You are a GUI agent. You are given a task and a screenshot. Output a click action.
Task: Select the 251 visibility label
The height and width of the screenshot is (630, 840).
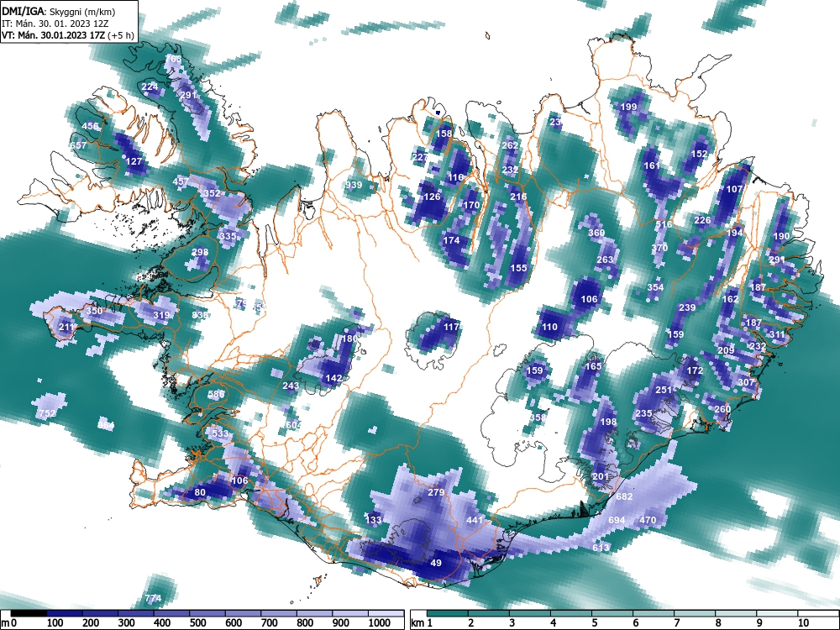pos(664,390)
